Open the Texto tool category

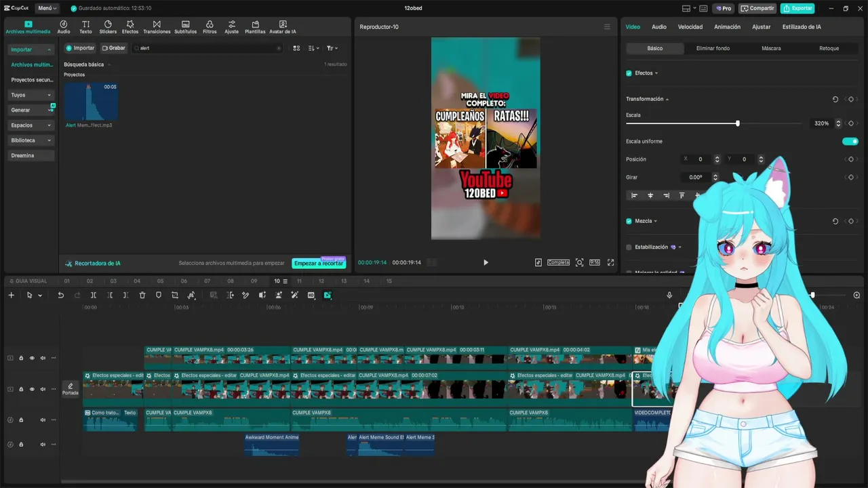(85, 27)
